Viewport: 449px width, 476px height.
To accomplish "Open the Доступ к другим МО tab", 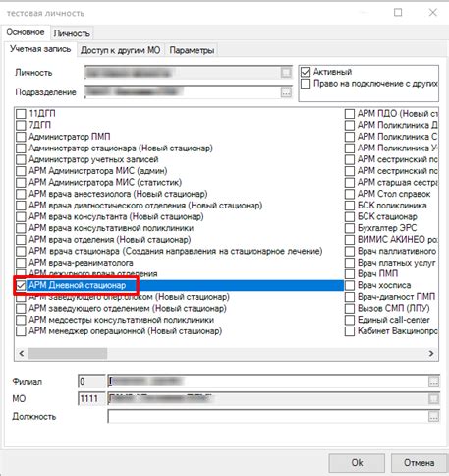I will click(x=120, y=50).
